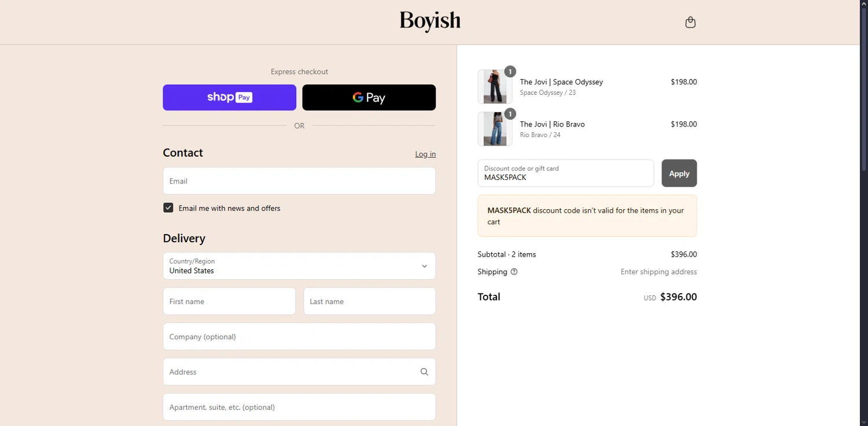Click the First name field
The width and height of the screenshot is (868, 426).
tap(229, 301)
